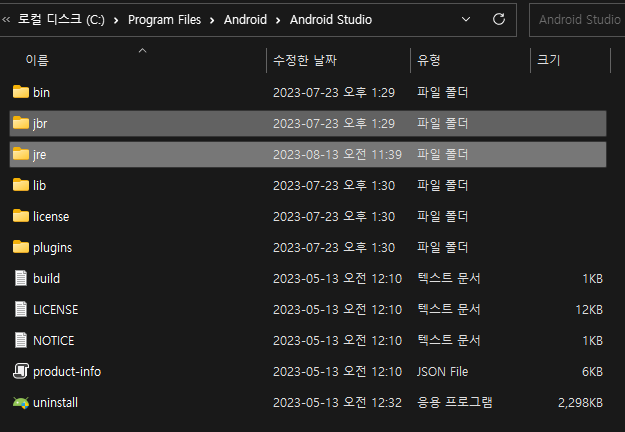Click the 6KB size value
The image size is (625, 432).
tap(592, 372)
